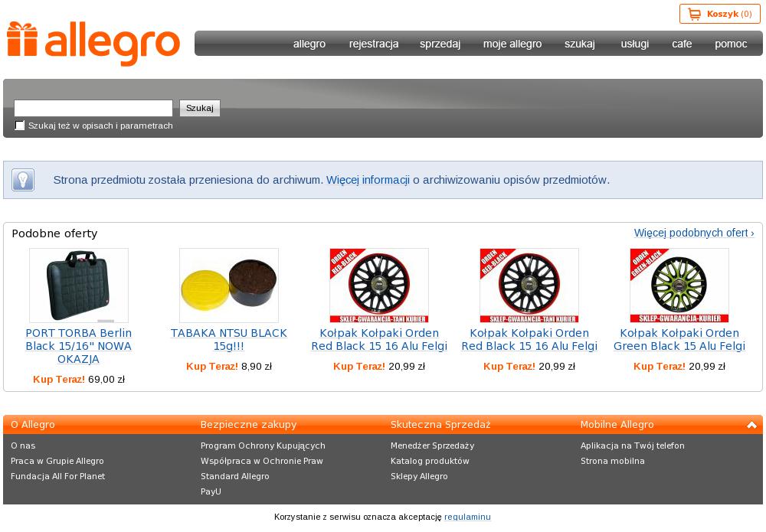Open the Orden Green Black hubcap image
This screenshot has height=532, width=766.
(x=679, y=286)
